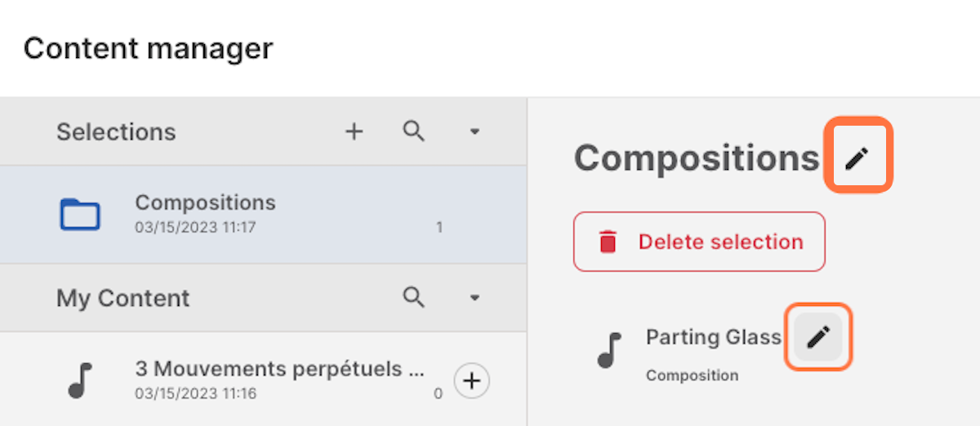Edit Parting Glass with its pencil icon

(818, 336)
